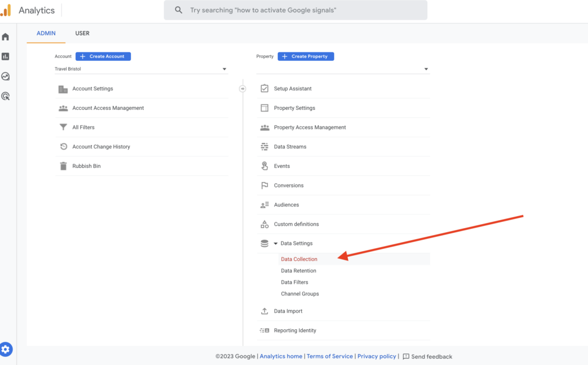
Task: Switch to the USER tab
Action: coord(82,33)
